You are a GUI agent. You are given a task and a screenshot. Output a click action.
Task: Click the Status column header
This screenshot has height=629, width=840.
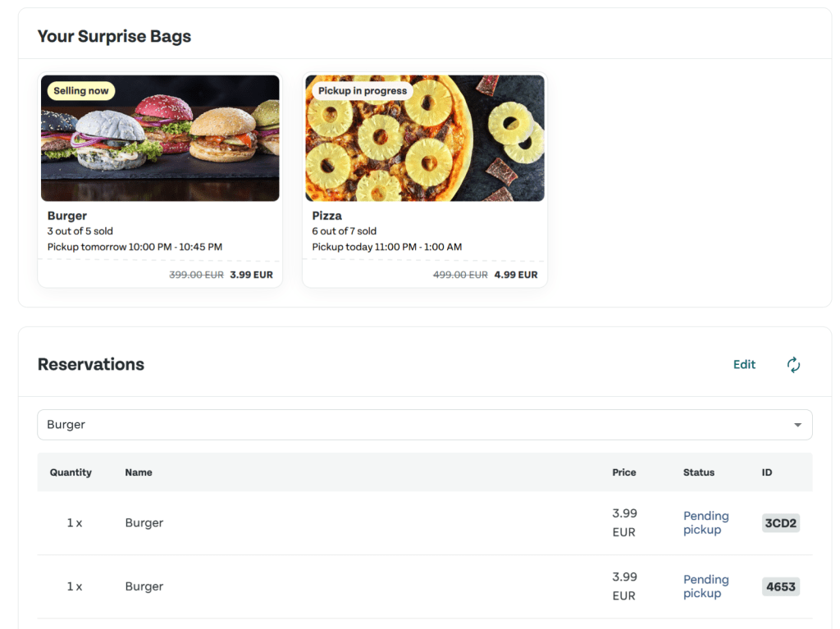pyautogui.click(x=698, y=472)
